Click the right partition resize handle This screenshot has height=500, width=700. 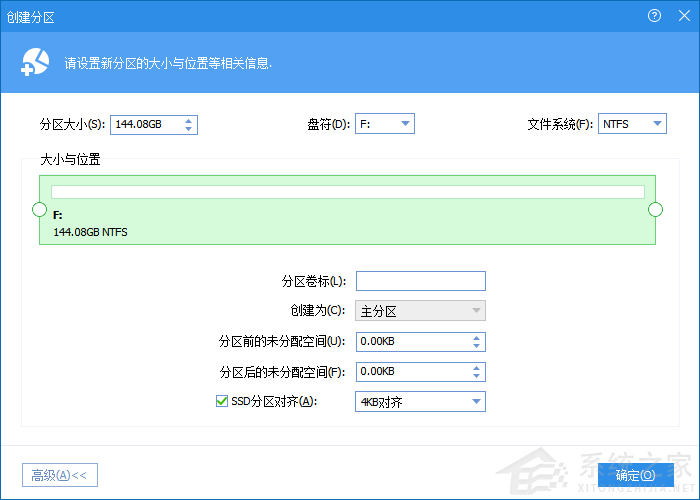(x=656, y=209)
